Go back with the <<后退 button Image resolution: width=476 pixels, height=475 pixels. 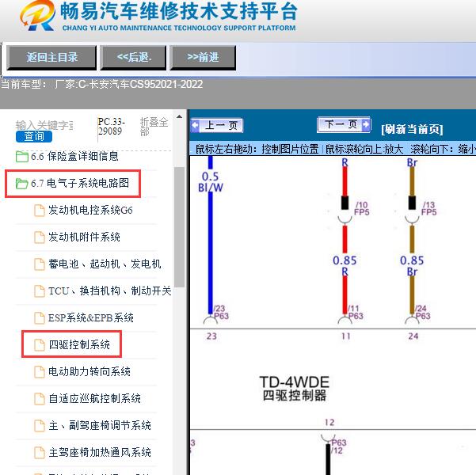(133, 58)
